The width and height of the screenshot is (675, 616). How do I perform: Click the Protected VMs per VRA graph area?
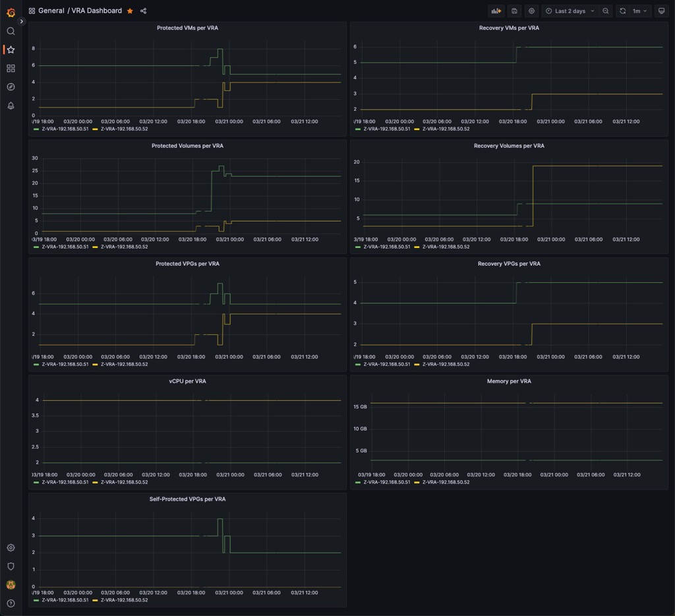pyautogui.click(x=190, y=78)
